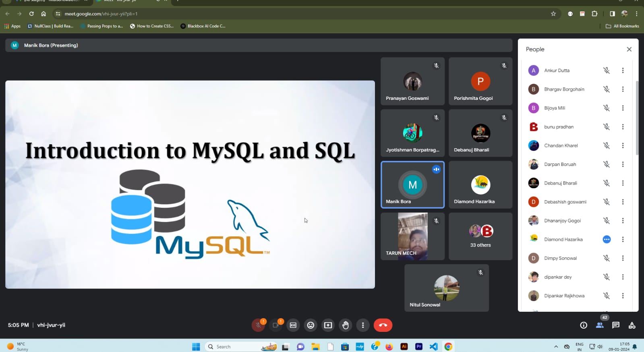Select TARUN MECH's video tile
This screenshot has height=352, width=644.
point(412,236)
